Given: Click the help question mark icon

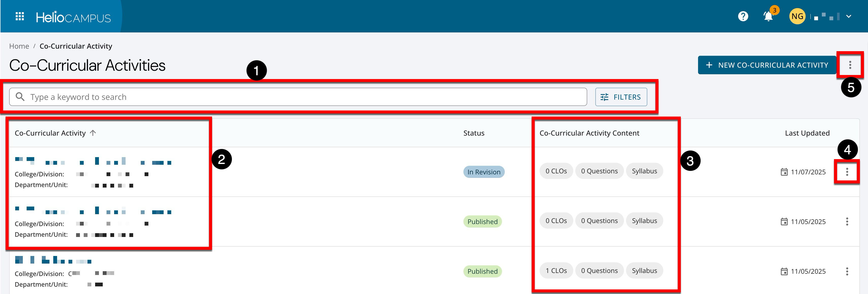Looking at the screenshot, I should (x=743, y=16).
